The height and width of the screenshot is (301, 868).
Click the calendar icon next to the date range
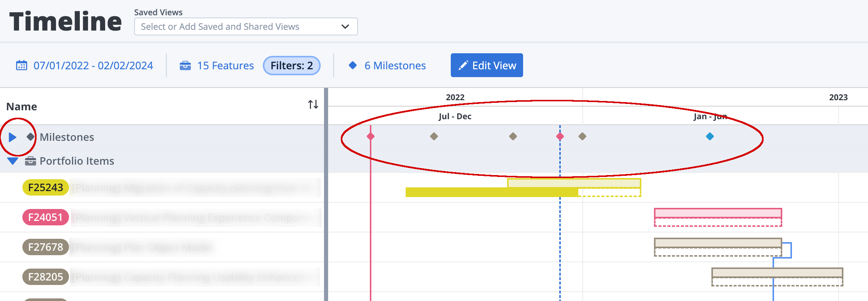point(22,66)
